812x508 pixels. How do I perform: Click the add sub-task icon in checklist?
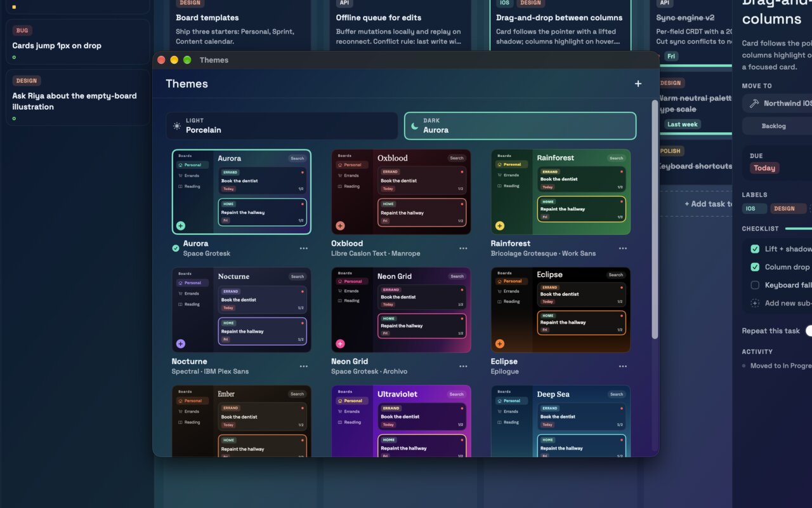pyautogui.click(x=755, y=303)
